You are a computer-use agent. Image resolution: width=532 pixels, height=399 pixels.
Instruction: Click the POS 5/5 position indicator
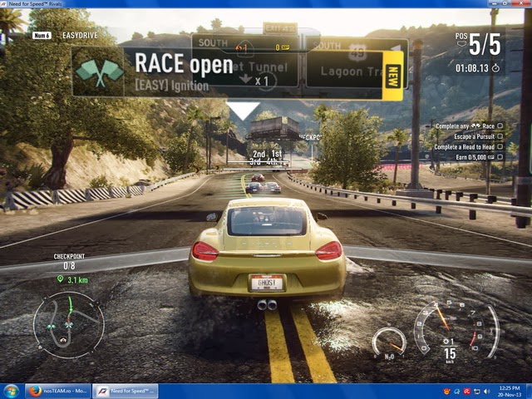click(479, 44)
